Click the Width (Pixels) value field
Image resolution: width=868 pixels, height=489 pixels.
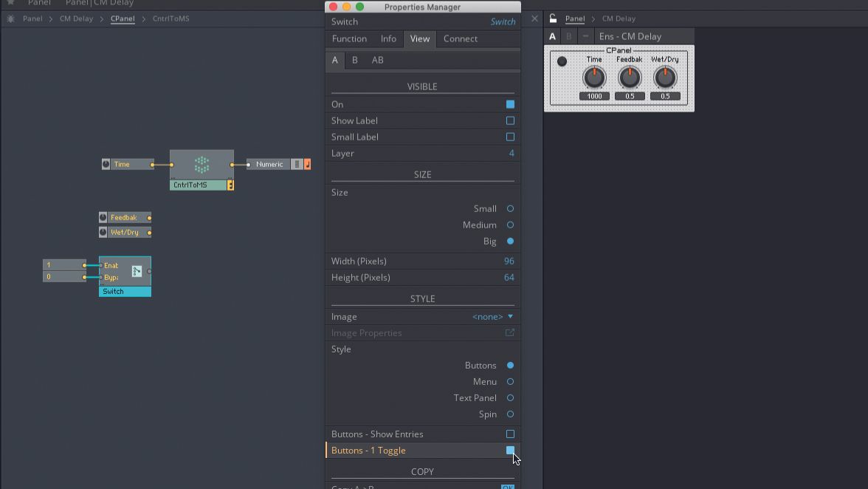pyautogui.click(x=507, y=261)
